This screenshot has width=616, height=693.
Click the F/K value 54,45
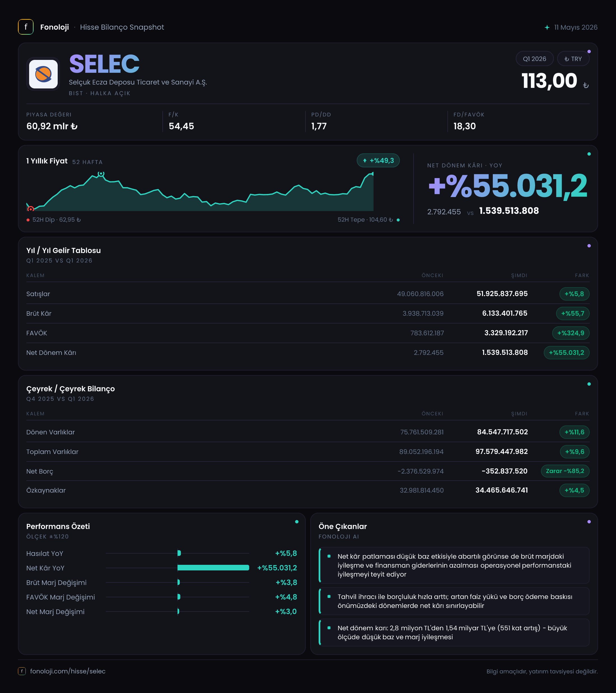pos(181,127)
